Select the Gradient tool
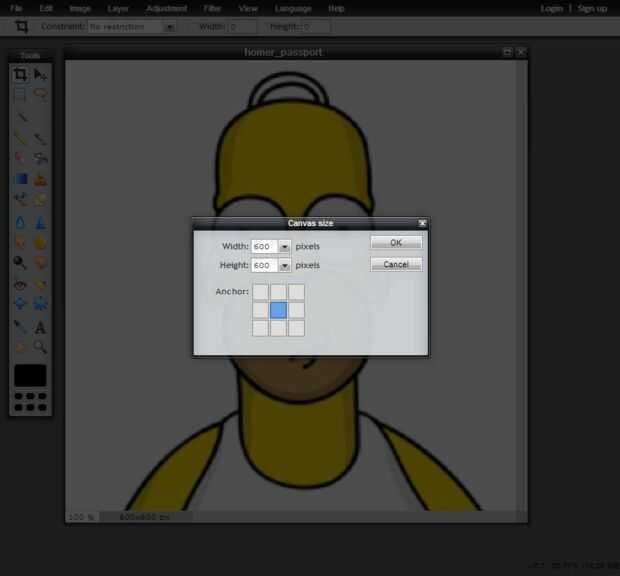 pyautogui.click(x=20, y=179)
